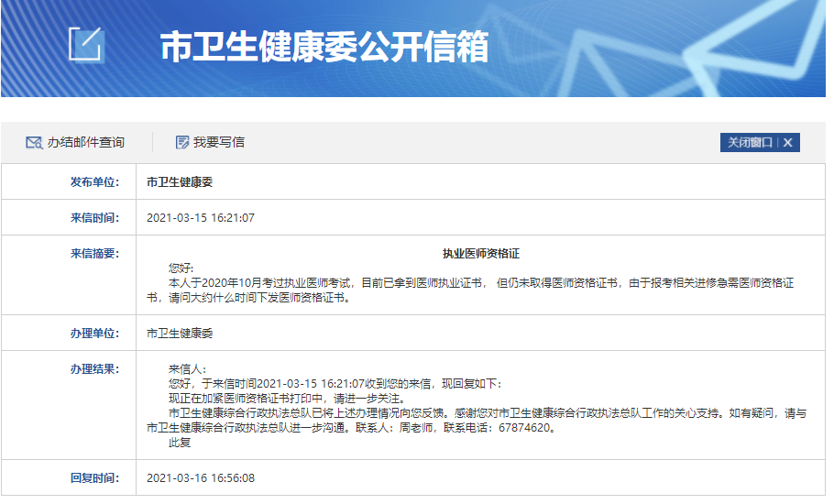Select the 来信时间 row label
This screenshot has width=834, height=504.
(95, 217)
